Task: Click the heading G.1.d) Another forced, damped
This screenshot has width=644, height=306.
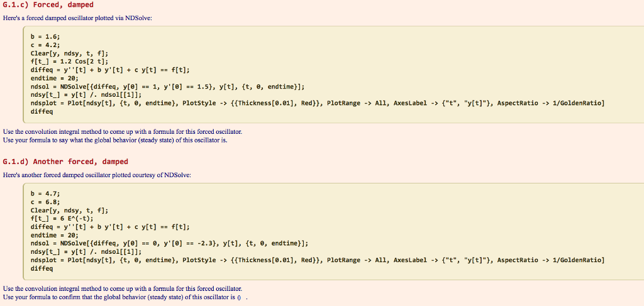Action: tap(65, 161)
